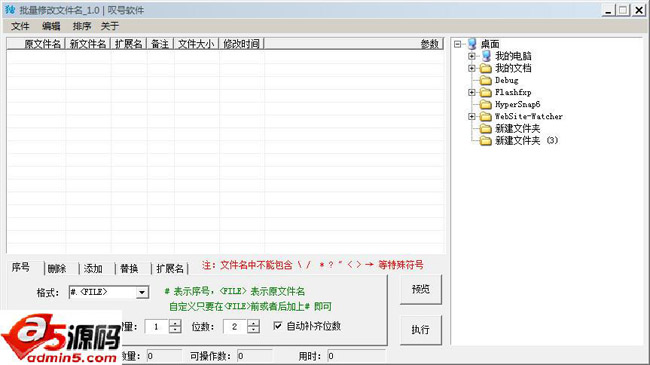Click the 修改时间 column header

(241, 44)
